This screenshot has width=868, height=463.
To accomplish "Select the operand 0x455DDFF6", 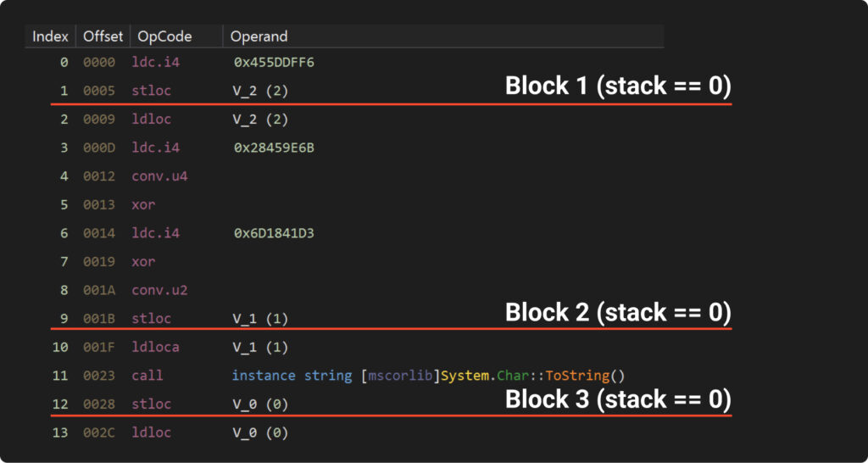I will [x=275, y=62].
